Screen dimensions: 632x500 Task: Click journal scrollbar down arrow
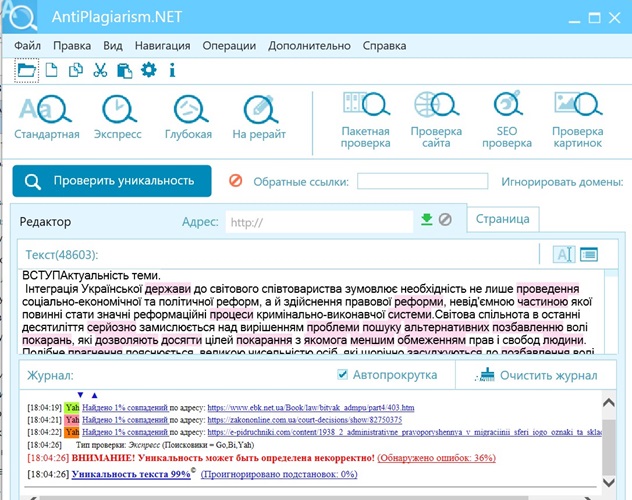point(609,482)
